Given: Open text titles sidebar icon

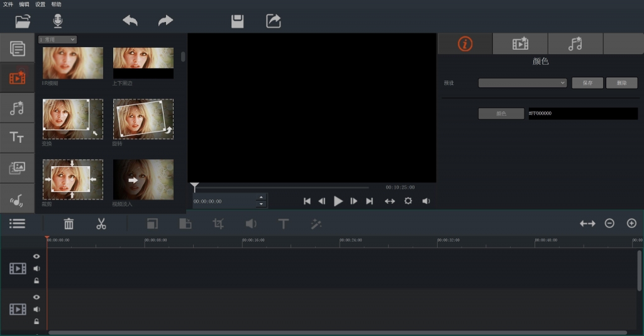Looking at the screenshot, I should click(x=17, y=137).
